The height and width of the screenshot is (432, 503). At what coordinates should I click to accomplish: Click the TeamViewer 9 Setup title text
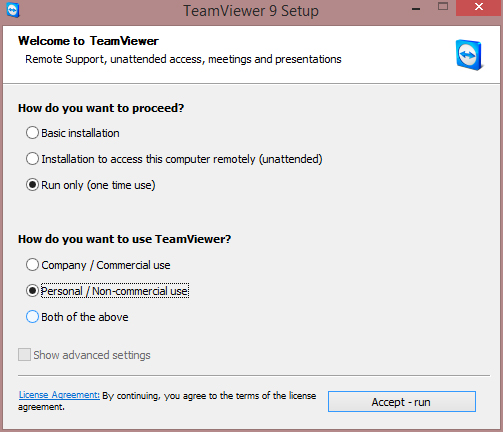251,11
